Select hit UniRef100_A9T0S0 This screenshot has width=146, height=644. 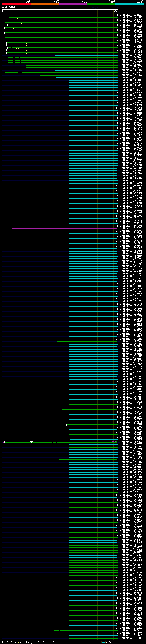(131, 75)
